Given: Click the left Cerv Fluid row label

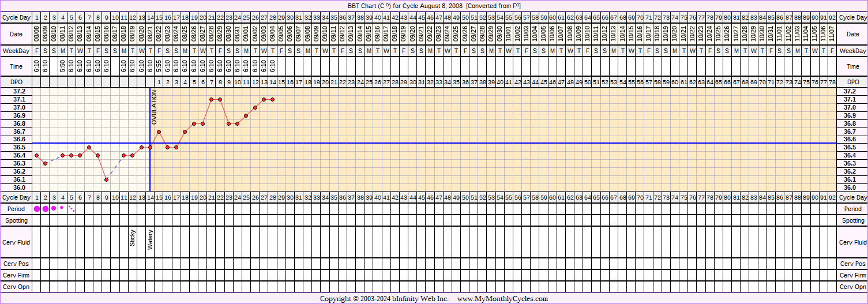Looking at the screenshot, I should (16, 243).
